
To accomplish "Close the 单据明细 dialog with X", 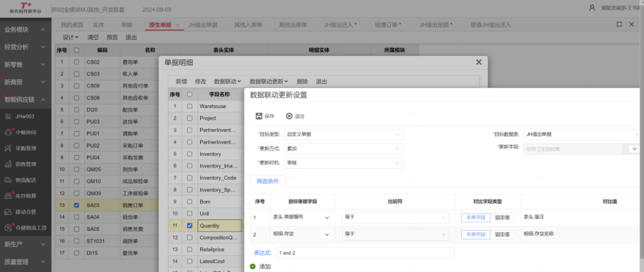I will (x=478, y=63).
